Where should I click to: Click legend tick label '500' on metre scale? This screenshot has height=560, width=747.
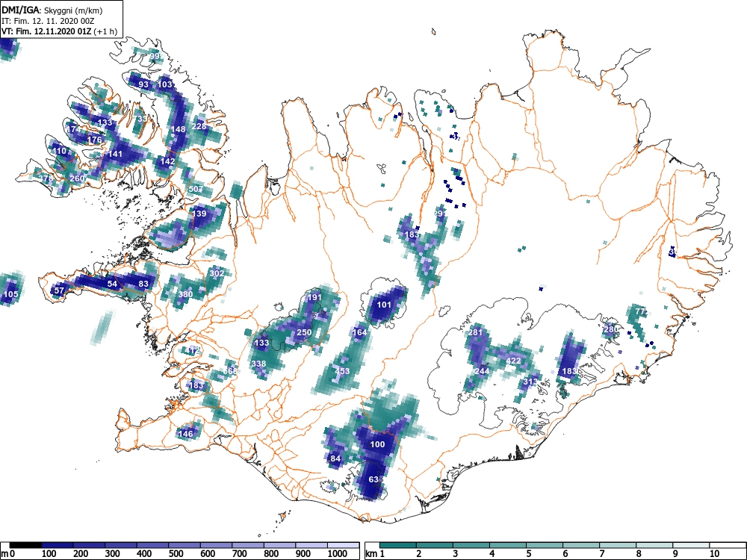coord(176,554)
